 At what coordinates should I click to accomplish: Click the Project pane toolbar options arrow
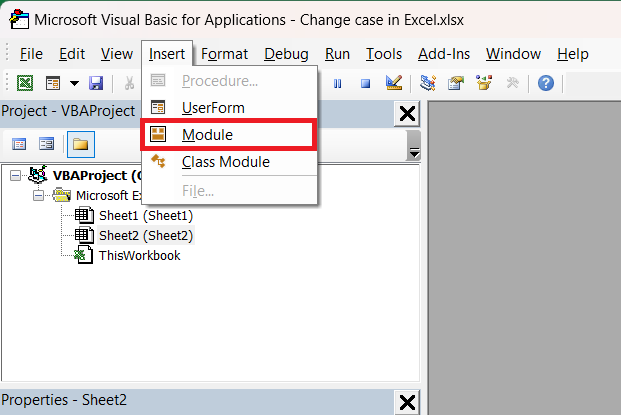click(414, 146)
